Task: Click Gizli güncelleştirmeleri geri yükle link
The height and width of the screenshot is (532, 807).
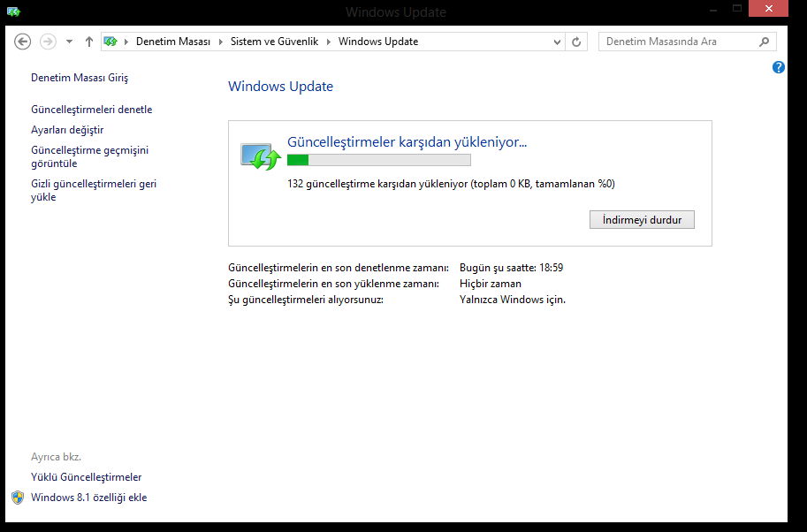Action: coord(94,190)
